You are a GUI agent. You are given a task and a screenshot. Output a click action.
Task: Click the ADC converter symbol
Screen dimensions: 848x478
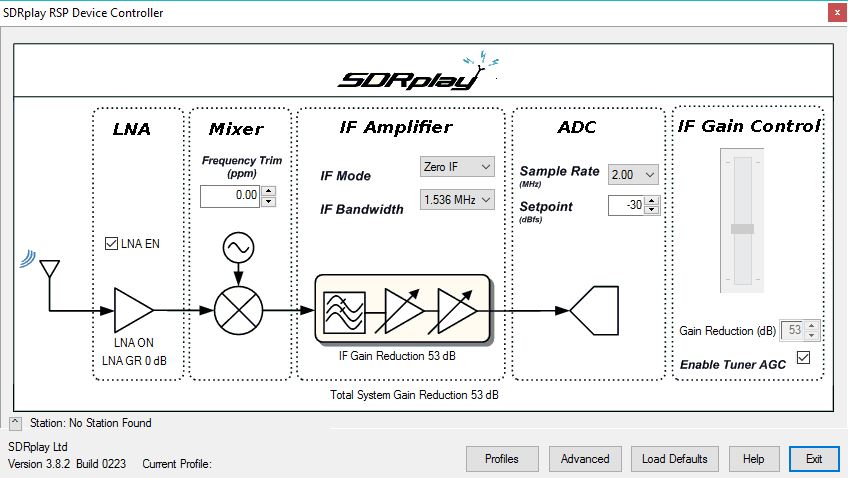click(x=594, y=310)
